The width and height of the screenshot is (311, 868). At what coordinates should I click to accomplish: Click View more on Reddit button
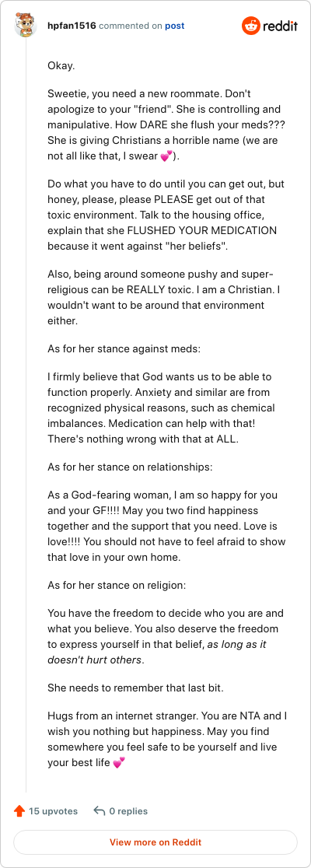pyautogui.click(x=155, y=842)
